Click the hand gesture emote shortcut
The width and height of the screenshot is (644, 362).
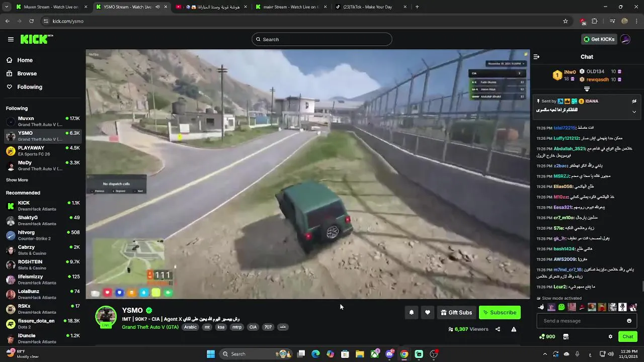(541, 307)
